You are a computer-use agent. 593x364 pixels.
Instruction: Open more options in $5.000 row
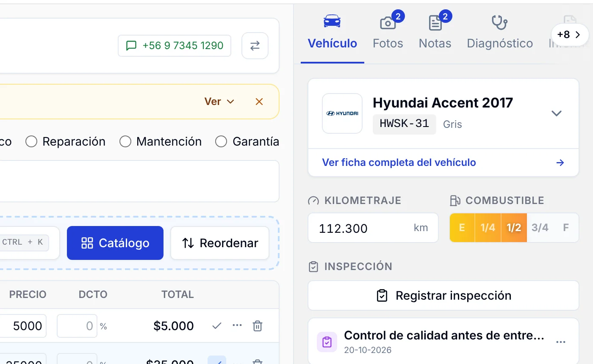point(237,325)
